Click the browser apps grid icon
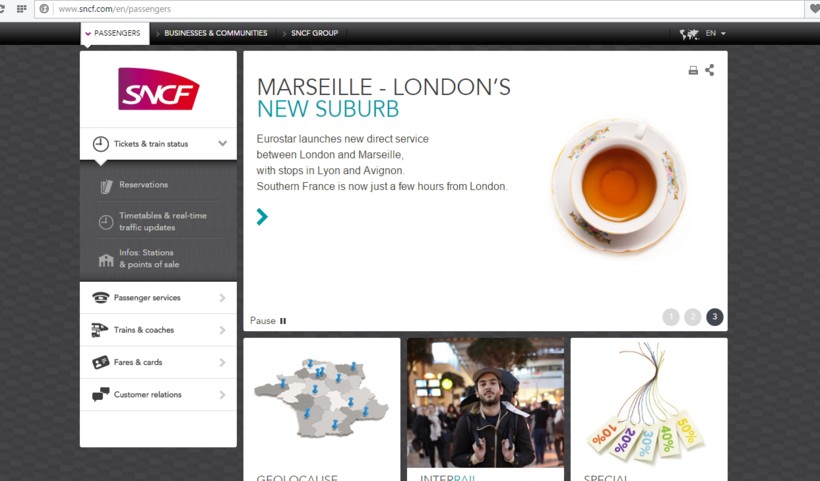 tap(21, 9)
